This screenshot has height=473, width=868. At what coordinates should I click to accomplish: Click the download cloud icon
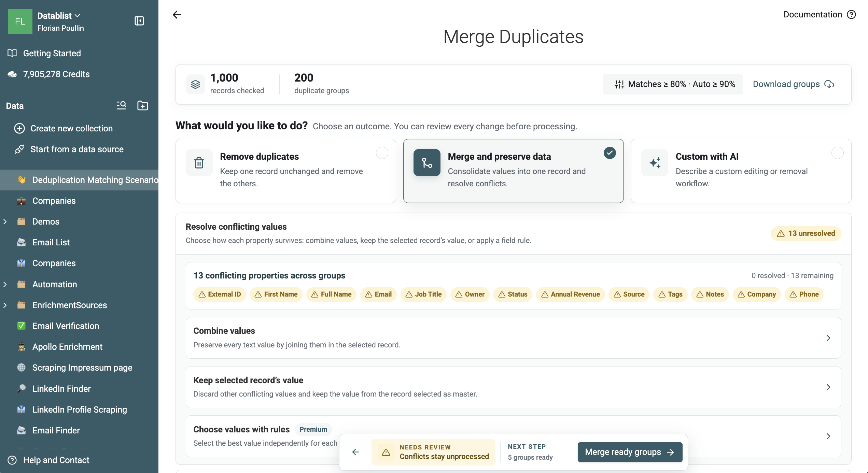point(829,84)
